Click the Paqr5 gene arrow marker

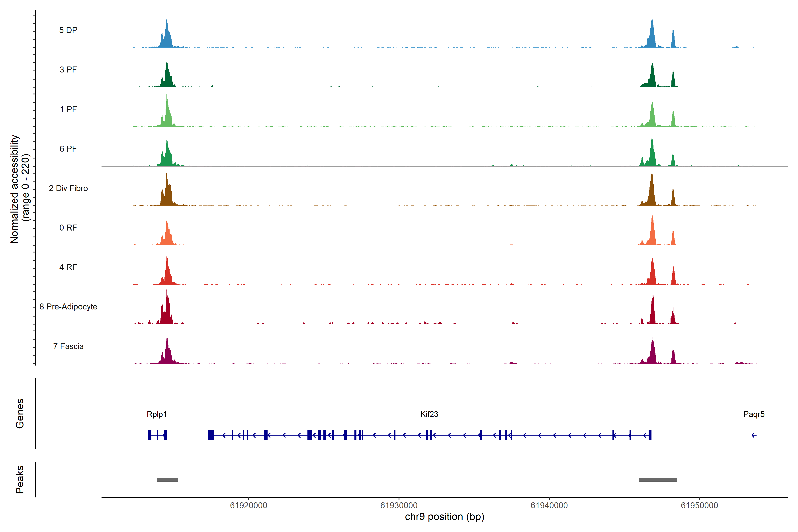754,435
